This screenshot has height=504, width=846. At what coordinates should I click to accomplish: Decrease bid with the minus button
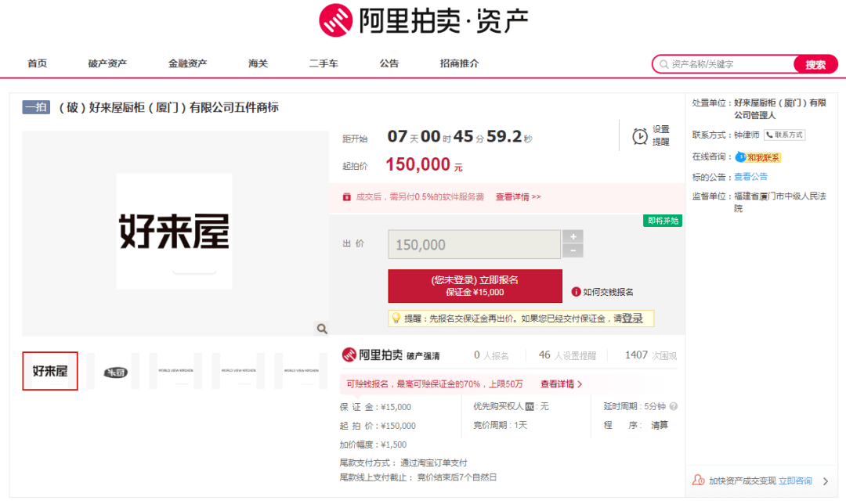point(573,251)
